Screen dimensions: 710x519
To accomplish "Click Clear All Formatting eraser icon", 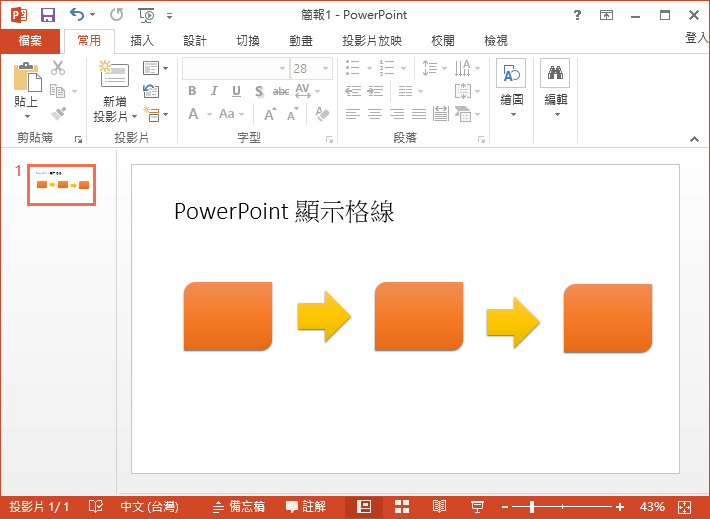I will [x=322, y=114].
